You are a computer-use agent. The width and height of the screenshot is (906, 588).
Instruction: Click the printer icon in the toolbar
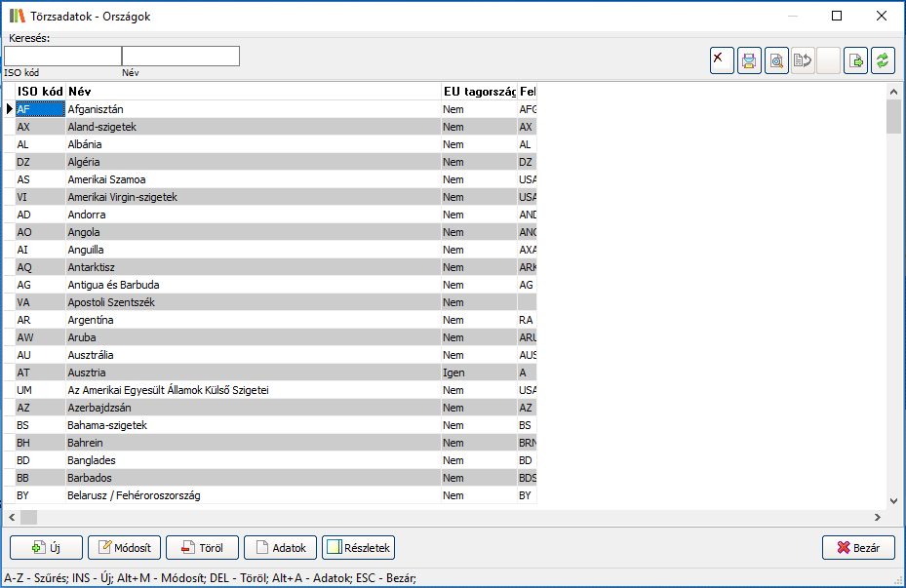tap(749, 60)
